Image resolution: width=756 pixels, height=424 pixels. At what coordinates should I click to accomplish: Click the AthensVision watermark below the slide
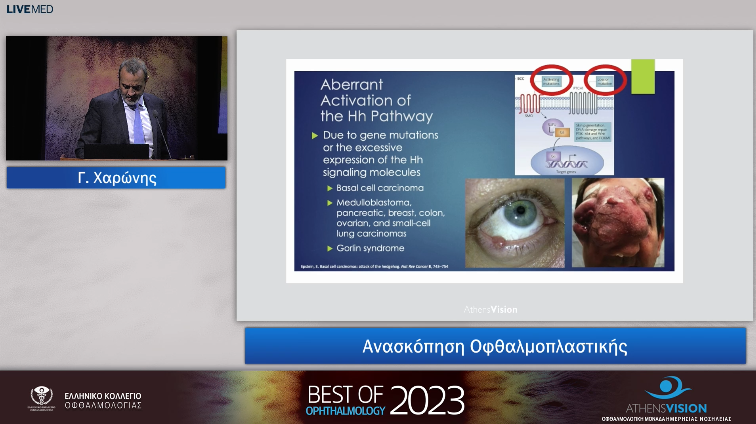pyautogui.click(x=489, y=309)
